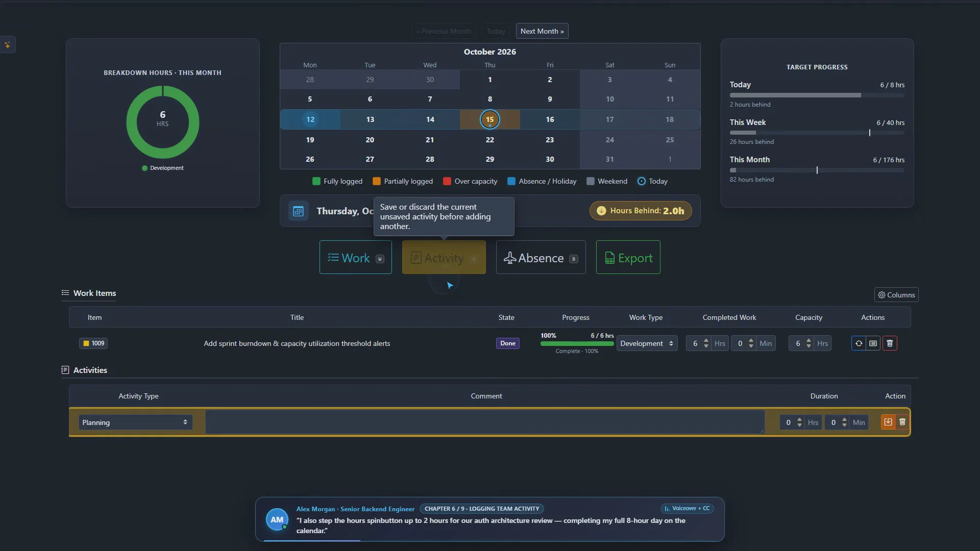Click the Development donut chart ring
The image size is (980, 551).
[x=132, y=122]
